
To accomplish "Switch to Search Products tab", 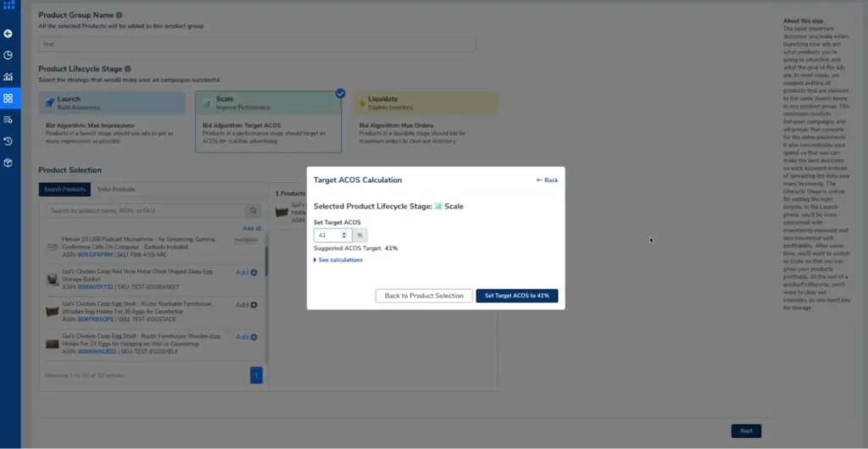I will point(64,189).
